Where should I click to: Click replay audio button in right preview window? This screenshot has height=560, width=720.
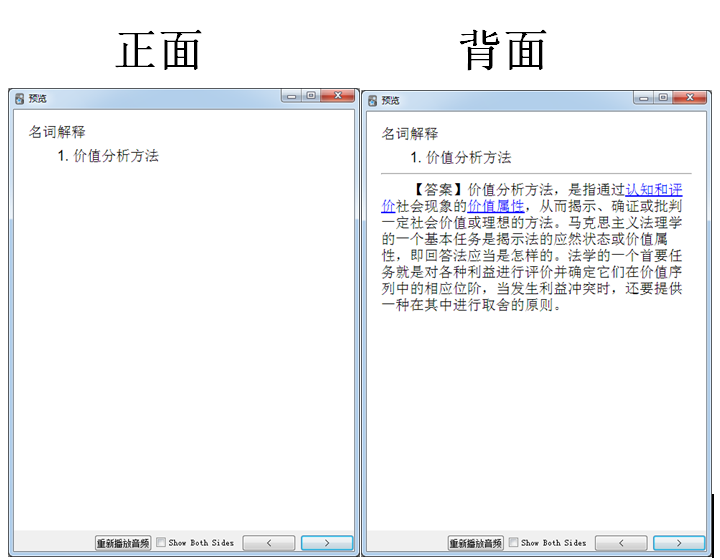[475, 543]
